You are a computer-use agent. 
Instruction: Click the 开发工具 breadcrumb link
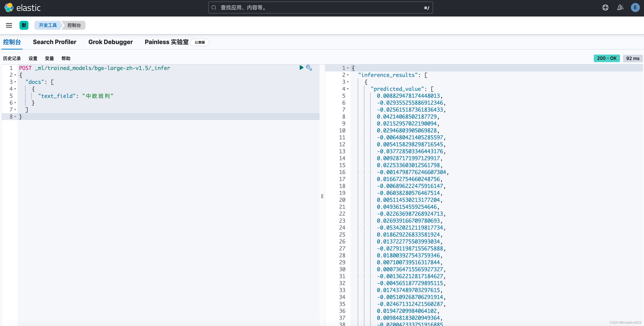click(48, 25)
